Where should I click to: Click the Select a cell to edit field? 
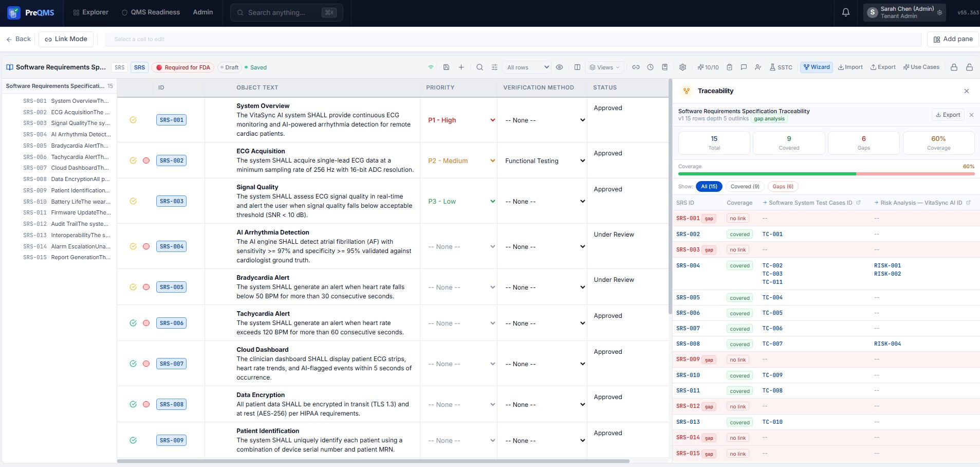513,39
